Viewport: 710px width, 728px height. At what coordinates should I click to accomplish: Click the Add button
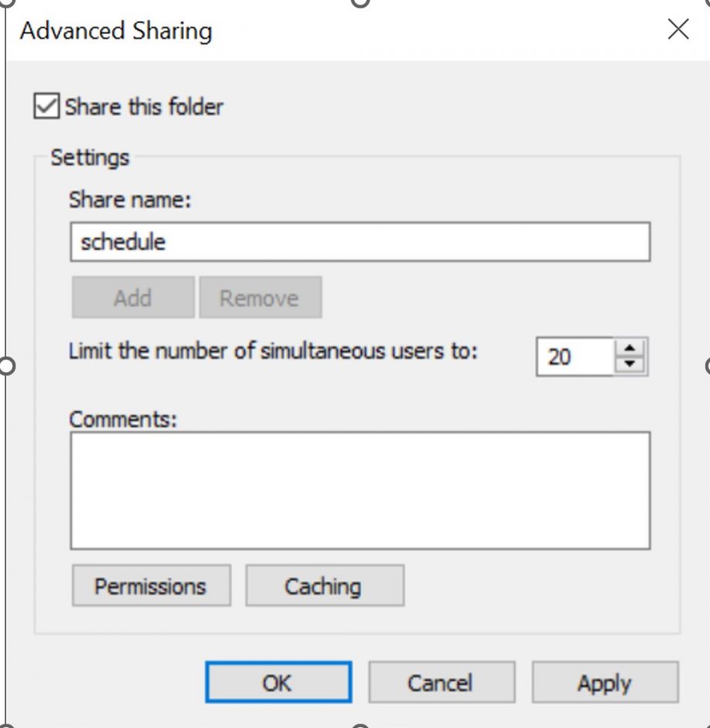pos(132,297)
